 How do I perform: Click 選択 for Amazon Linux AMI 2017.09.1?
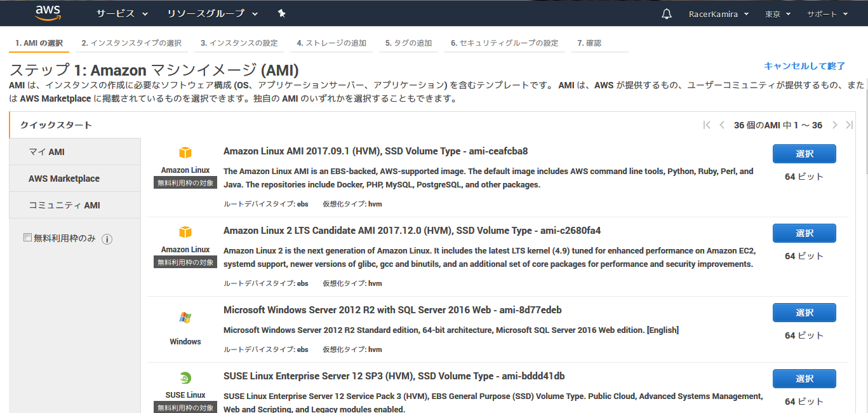click(805, 154)
